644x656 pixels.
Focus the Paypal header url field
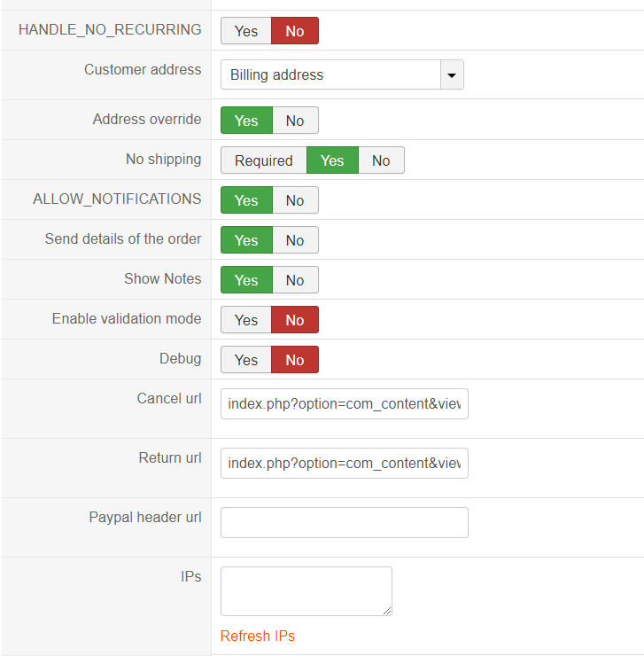344,522
